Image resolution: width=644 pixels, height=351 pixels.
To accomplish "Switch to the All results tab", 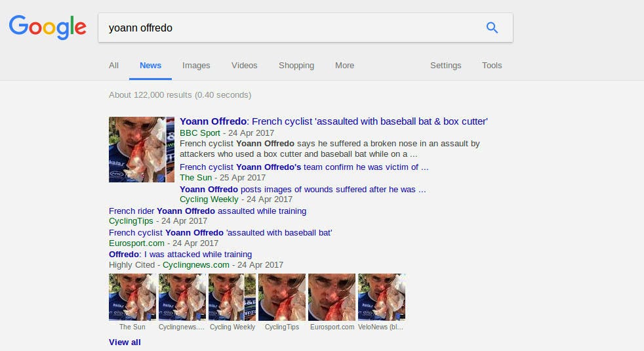I will click(x=113, y=66).
